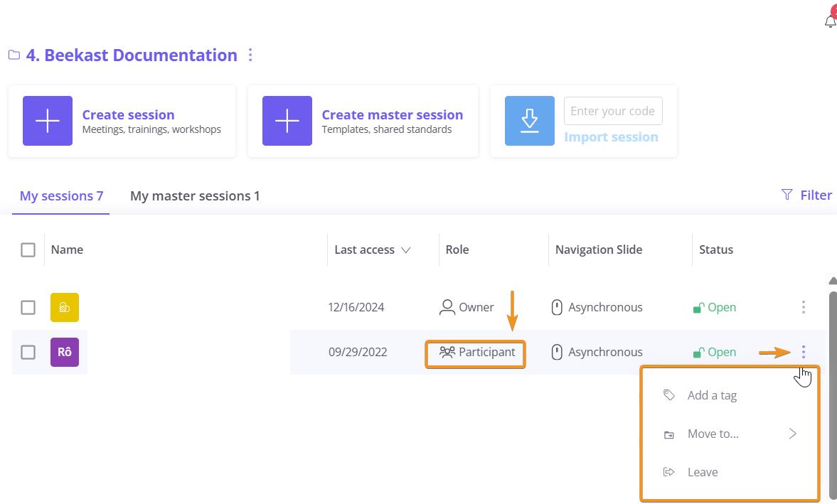Switch to My master sessions 1 tab
Viewport: 837px width, 504px height.
tap(195, 195)
